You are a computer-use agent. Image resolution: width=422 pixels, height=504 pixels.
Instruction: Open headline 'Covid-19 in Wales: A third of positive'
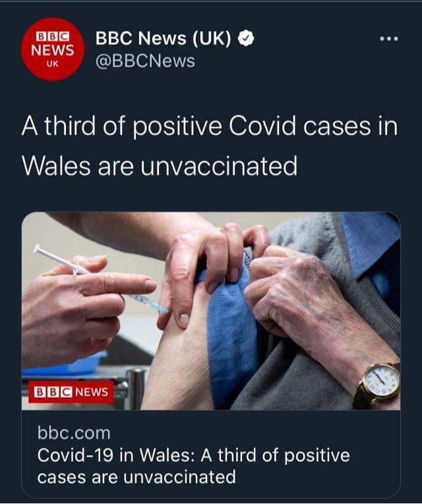[x=194, y=455]
